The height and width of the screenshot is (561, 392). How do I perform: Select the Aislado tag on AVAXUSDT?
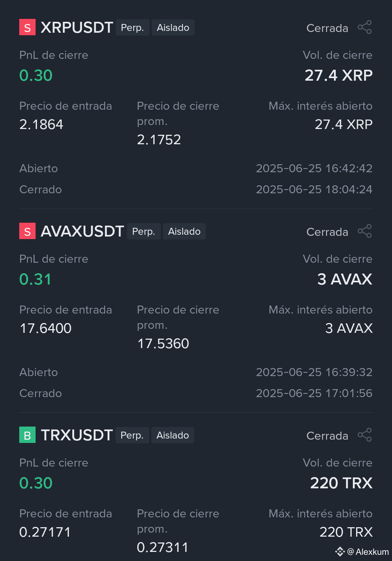pos(184,231)
